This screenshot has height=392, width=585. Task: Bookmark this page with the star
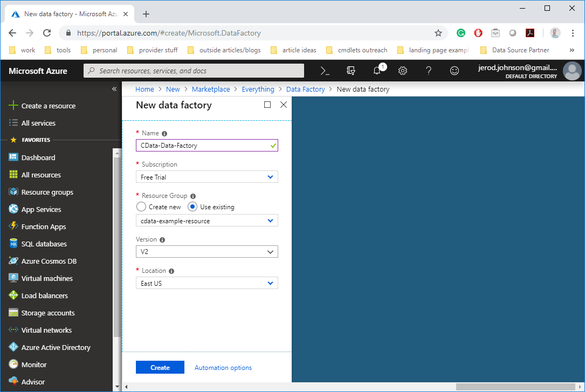click(x=438, y=33)
